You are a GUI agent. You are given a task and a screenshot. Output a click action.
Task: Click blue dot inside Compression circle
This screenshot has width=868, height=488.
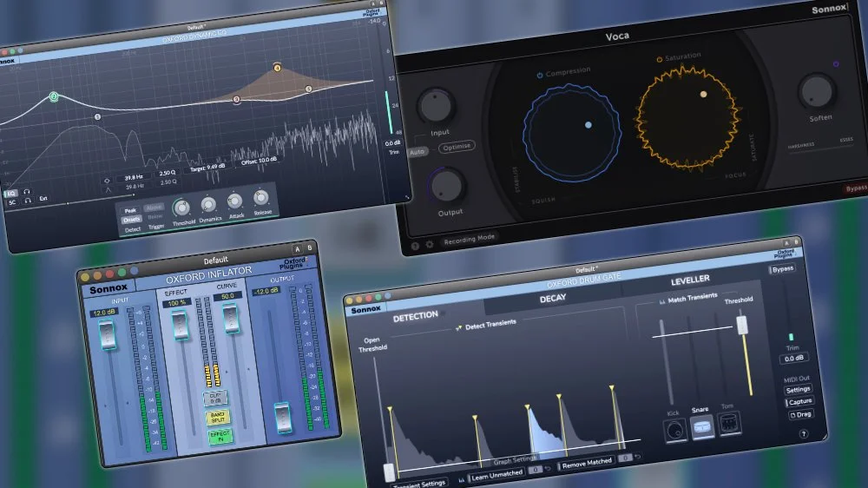click(x=589, y=125)
